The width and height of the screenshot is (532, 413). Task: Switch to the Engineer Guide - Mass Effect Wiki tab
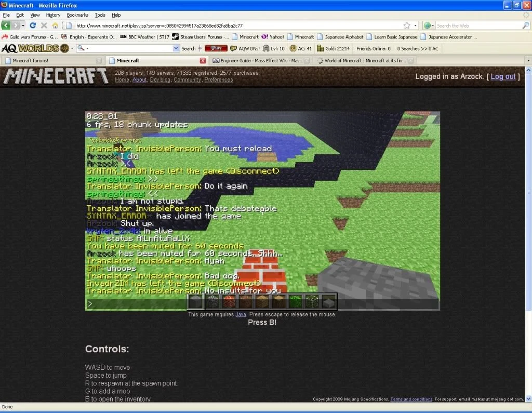(261, 61)
